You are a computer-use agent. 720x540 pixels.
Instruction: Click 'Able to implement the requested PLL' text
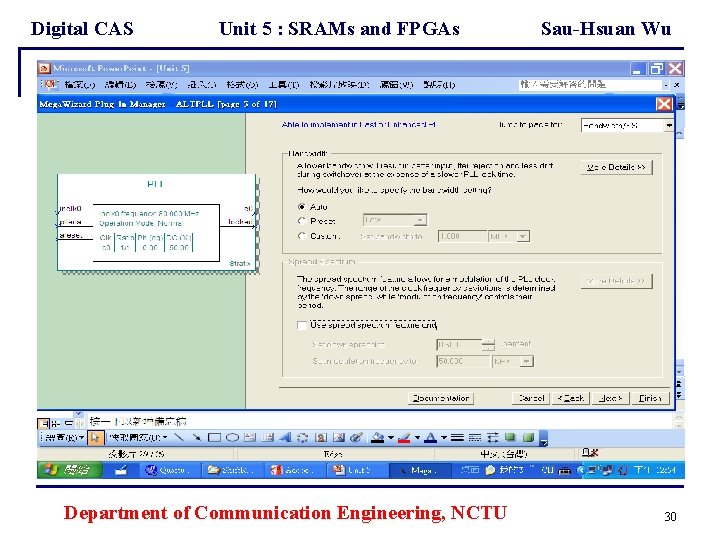point(359,124)
